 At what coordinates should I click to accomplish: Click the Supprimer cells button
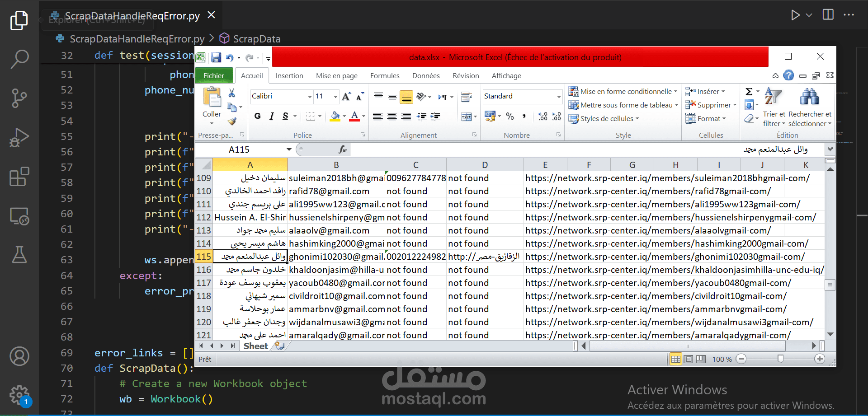click(711, 105)
